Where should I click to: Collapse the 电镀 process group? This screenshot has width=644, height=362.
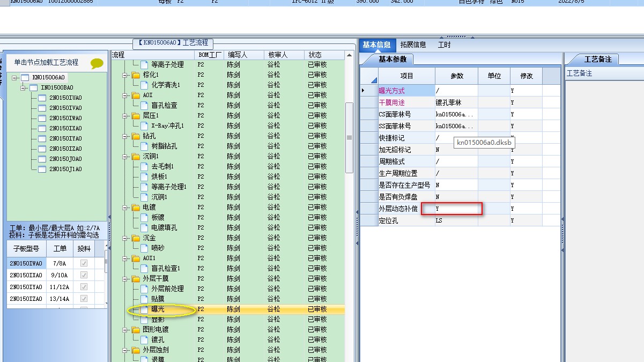[125, 207]
